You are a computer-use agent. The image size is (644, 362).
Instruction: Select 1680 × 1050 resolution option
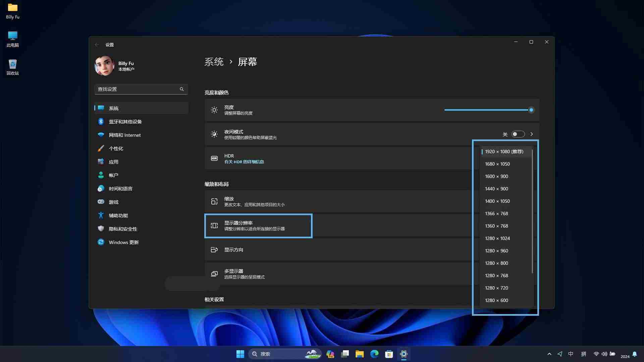coord(497,164)
